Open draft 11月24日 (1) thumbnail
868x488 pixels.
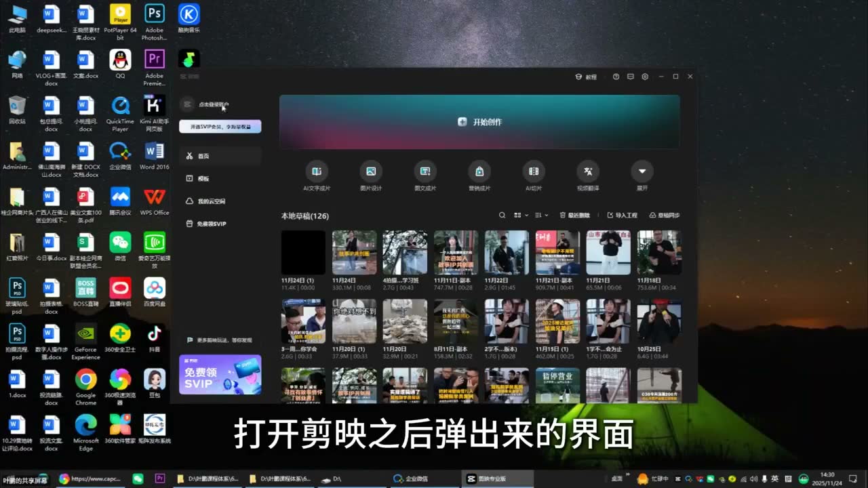pyautogui.click(x=303, y=252)
